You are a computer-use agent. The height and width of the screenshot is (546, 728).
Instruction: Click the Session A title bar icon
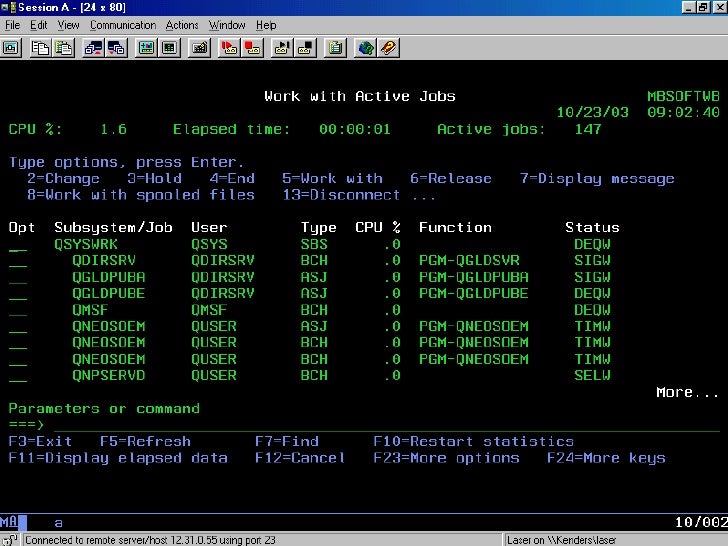point(8,7)
